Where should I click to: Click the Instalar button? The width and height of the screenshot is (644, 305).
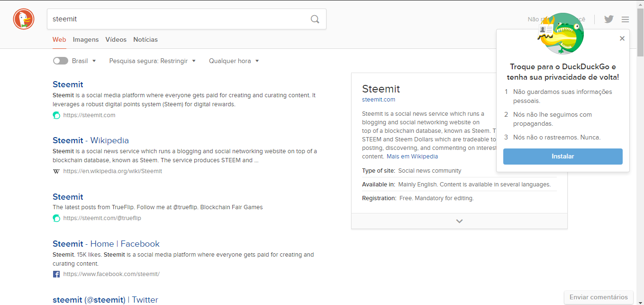pos(563,157)
